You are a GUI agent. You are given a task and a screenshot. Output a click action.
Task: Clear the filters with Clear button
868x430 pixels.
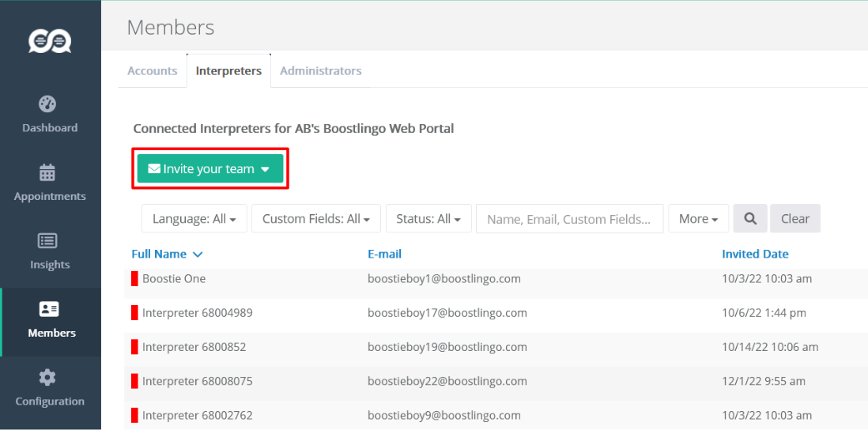point(795,219)
